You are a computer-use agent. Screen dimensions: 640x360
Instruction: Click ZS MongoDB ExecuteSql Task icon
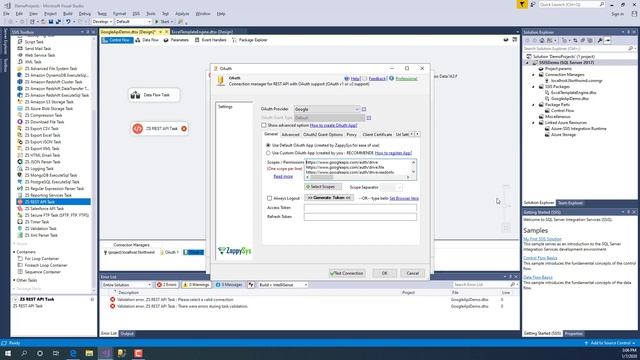pos(20,175)
